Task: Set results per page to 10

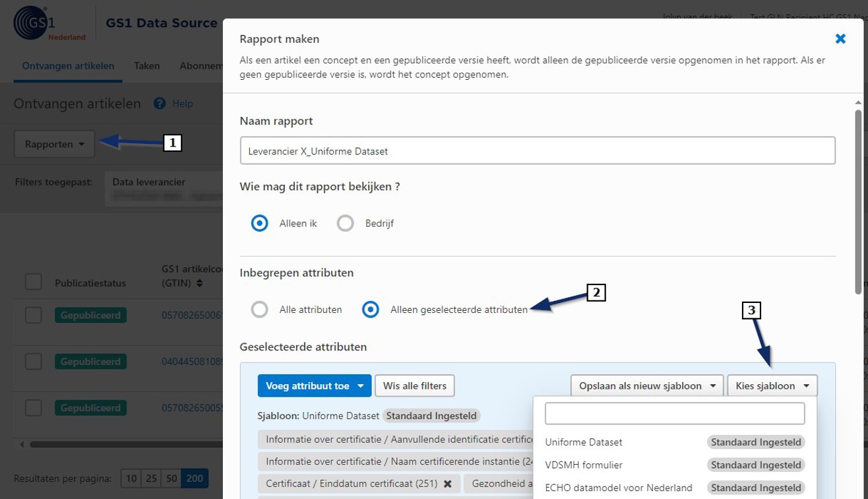Action: 131,479
